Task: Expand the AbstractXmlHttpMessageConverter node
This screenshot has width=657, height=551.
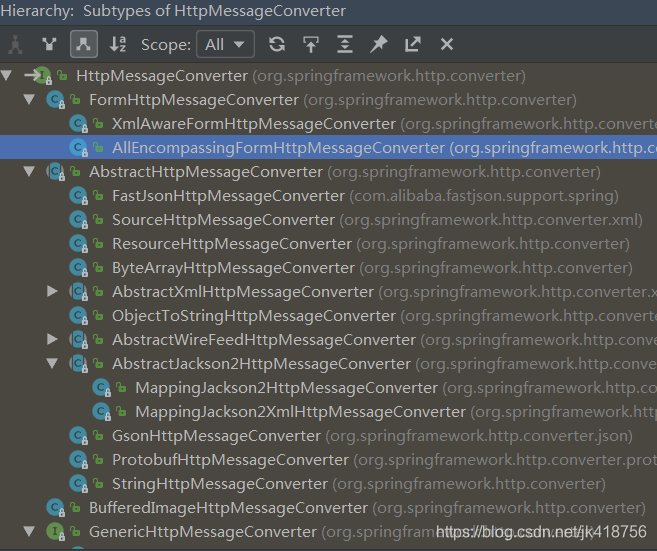Action: [x=52, y=291]
